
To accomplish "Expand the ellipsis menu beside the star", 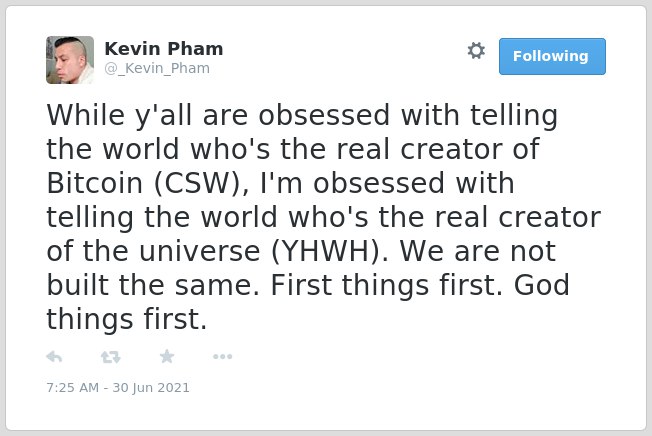I will (x=222, y=356).
